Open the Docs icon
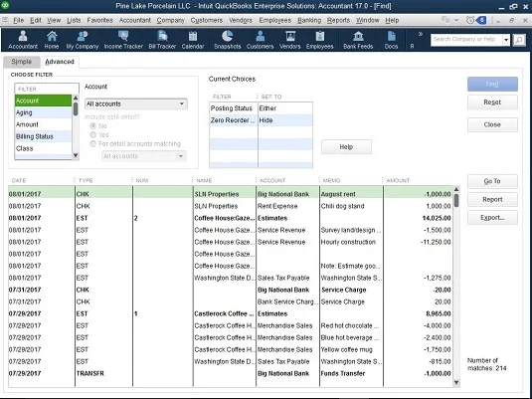The width and height of the screenshot is (532, 399). 391,40
